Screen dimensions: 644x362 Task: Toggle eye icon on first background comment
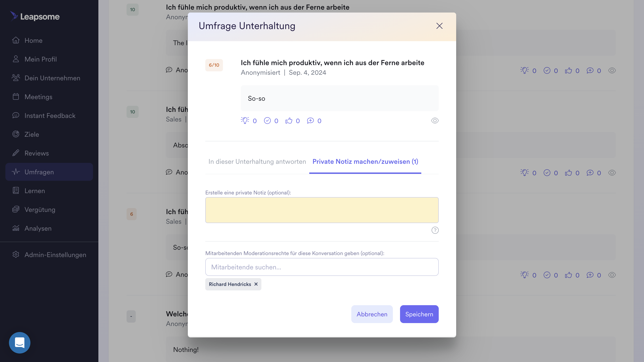(x=612, y=70)
